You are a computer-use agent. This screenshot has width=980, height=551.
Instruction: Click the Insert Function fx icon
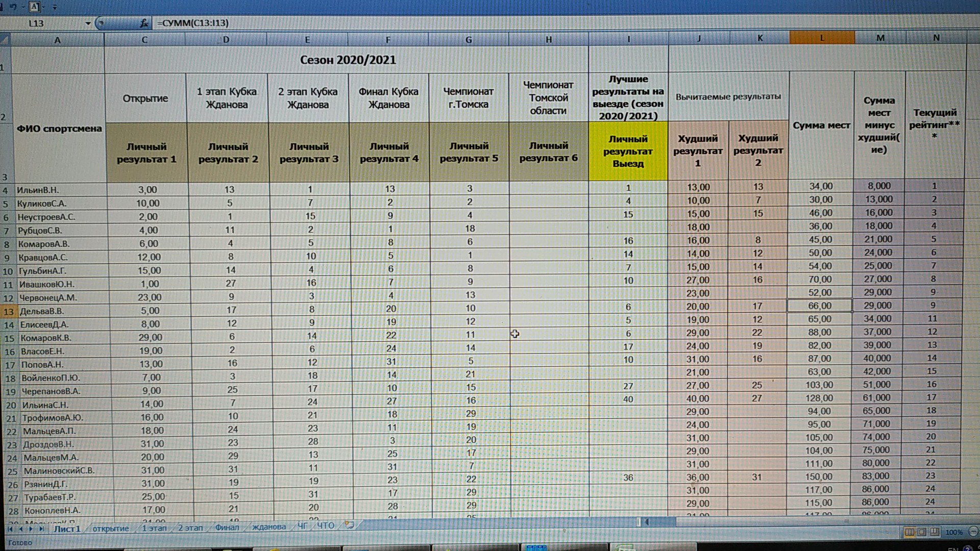point(144,23)
